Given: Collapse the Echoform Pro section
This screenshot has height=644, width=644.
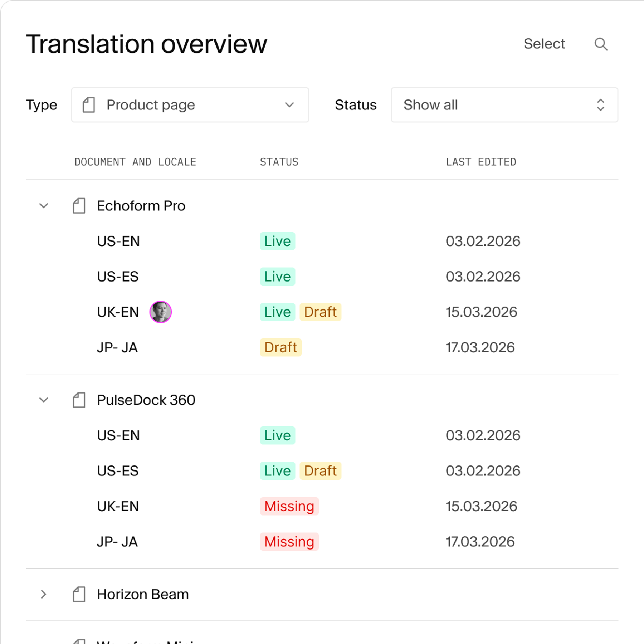Looking at the screenshot, I should point(44,206).
